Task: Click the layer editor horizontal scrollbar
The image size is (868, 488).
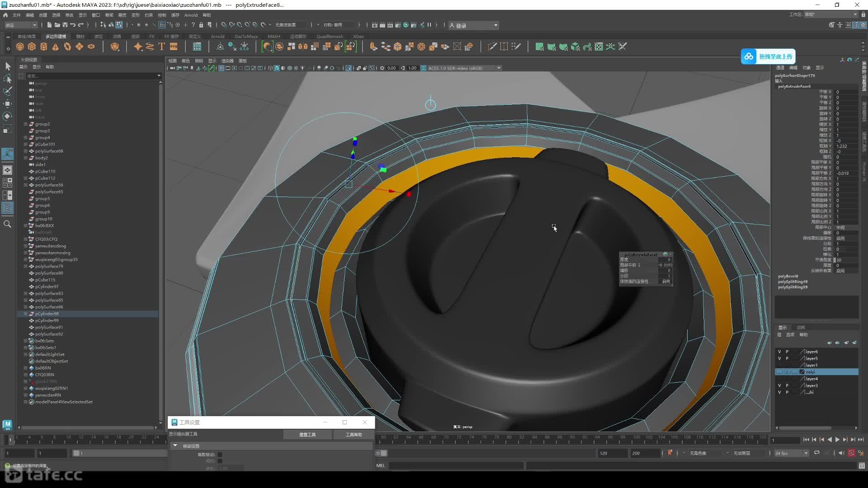Action: (805, 427)
